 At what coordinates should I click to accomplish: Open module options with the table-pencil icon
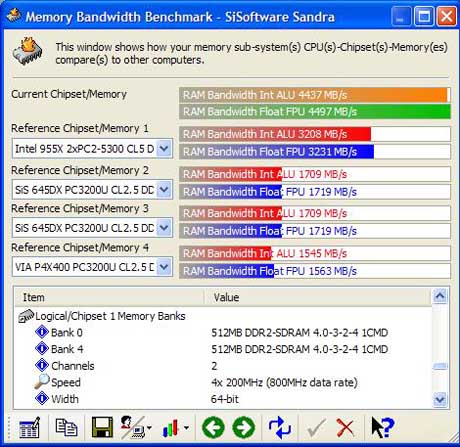(x=29, y=427)
